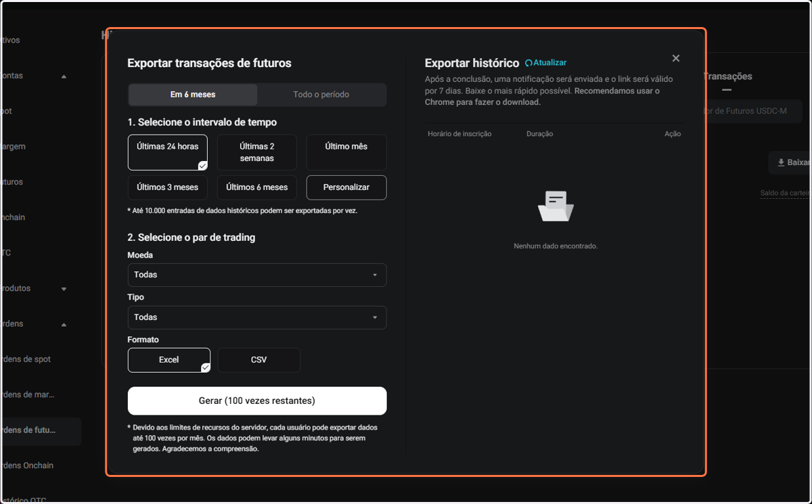Click 'Horário de inscrição' column header
This screenshot has height=504, width=812.
(459, 134)
